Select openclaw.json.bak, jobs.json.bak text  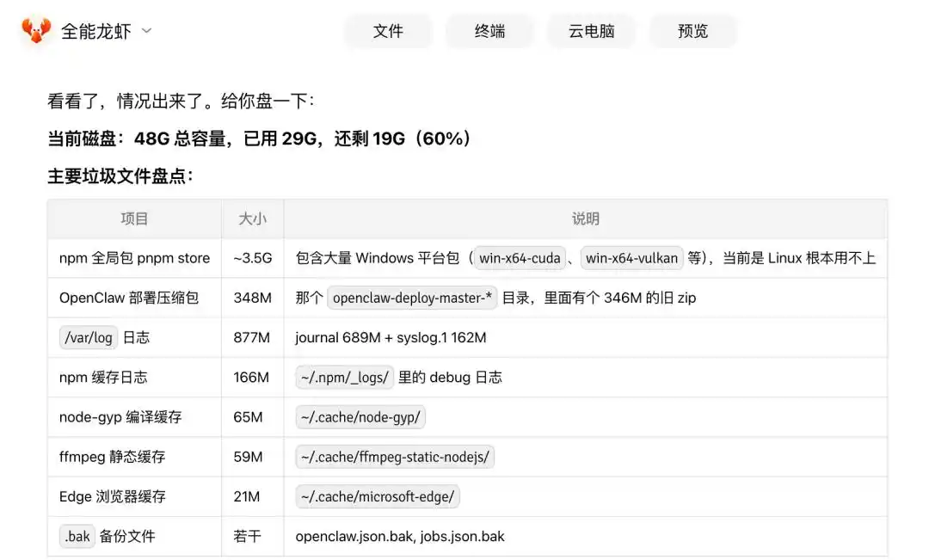[x=400, y=536]
